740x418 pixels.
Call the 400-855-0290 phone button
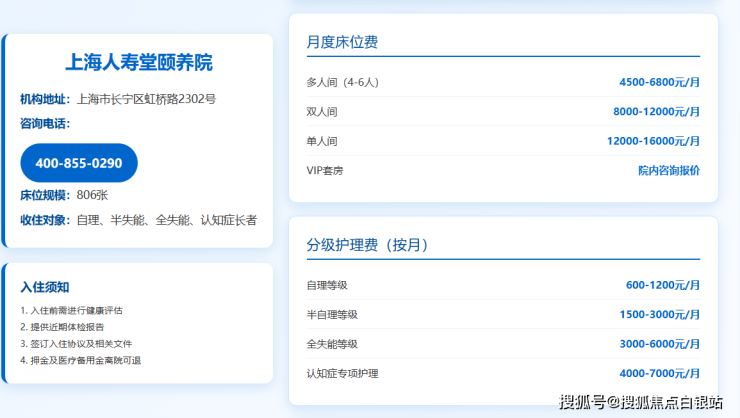[x=79, y=163]
